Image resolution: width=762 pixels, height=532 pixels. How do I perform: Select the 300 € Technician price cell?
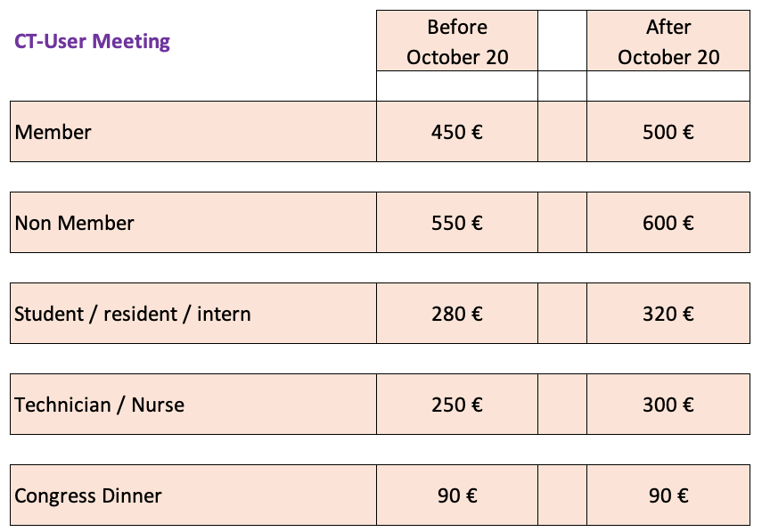[x=668, y=405]
